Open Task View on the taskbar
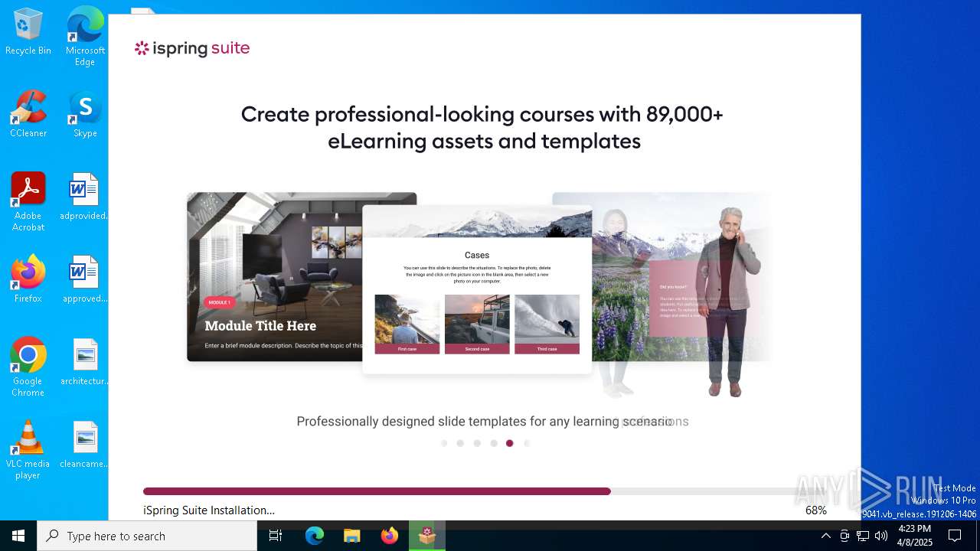This screenshot has height=551, width=980. [276, 536]
